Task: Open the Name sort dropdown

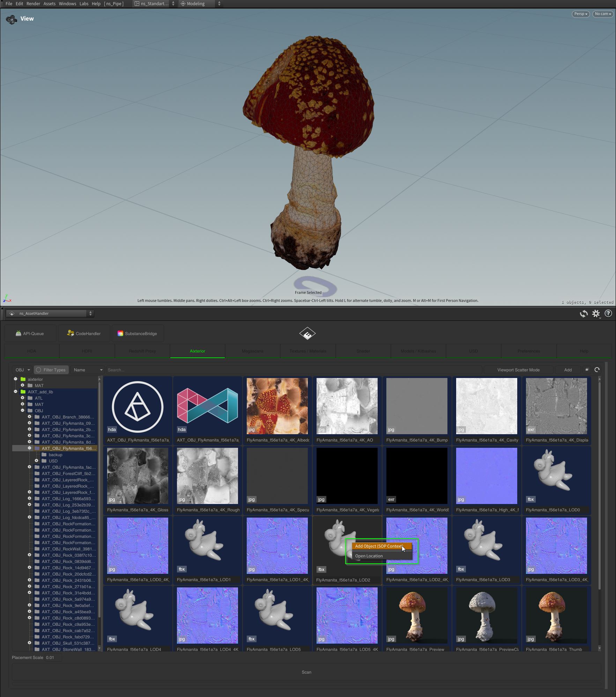Action: click(87, 370)
